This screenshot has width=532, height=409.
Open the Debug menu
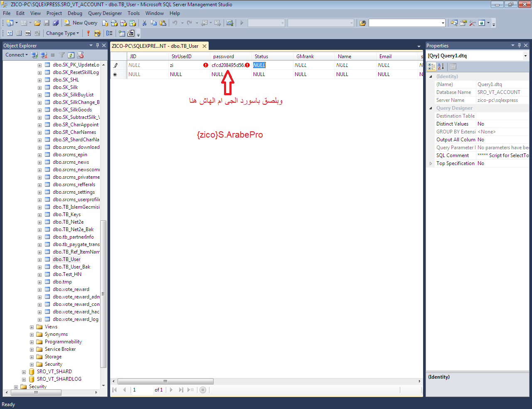(x=75, y=13)
